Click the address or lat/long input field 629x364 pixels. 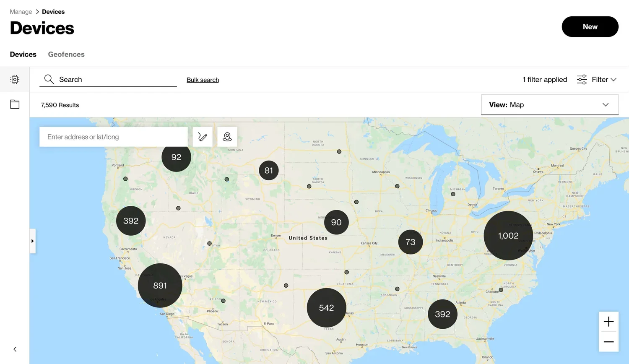click(113, 136)
